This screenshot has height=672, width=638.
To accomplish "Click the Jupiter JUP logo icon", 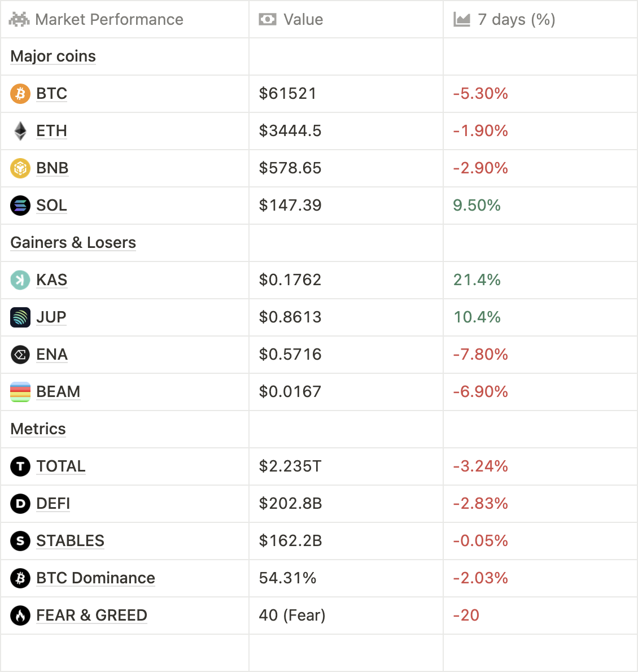I will 20,317.
